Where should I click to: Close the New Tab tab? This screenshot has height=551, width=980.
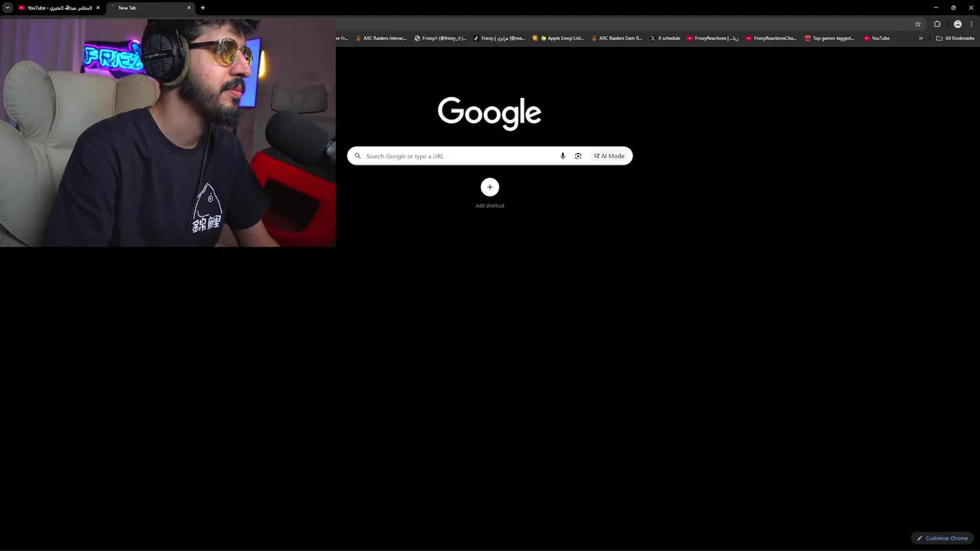[189, 8]
